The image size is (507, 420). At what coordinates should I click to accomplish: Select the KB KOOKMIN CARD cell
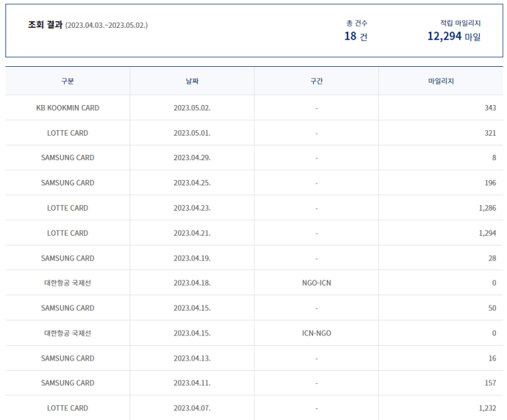68,108
